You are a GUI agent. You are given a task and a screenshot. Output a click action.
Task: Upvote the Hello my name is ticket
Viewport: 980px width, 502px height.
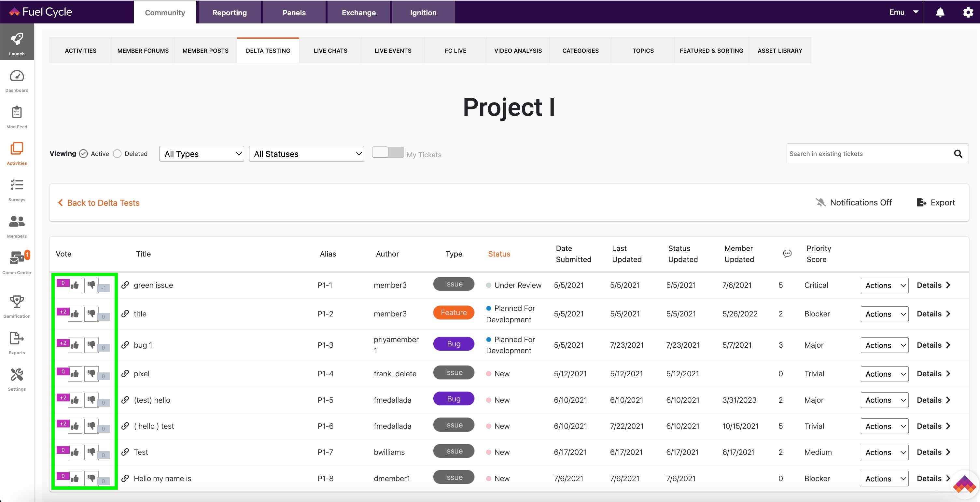tap(75, 478)
